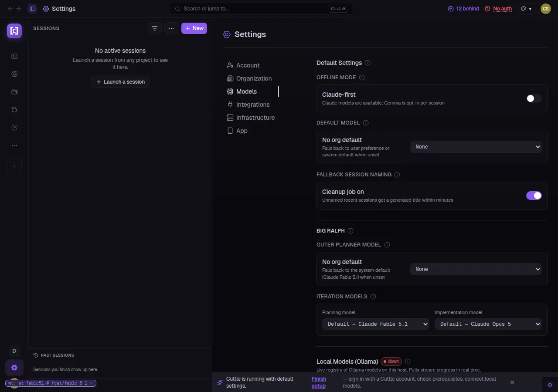Click info icon beside Local Models (Ollama)
Viewport: 558px width, 392px height.
(408, 362)
